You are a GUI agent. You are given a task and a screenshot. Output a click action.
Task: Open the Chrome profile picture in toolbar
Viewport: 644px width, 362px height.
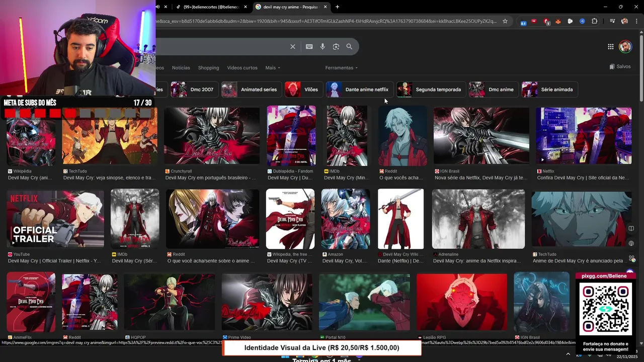[624, 21]
